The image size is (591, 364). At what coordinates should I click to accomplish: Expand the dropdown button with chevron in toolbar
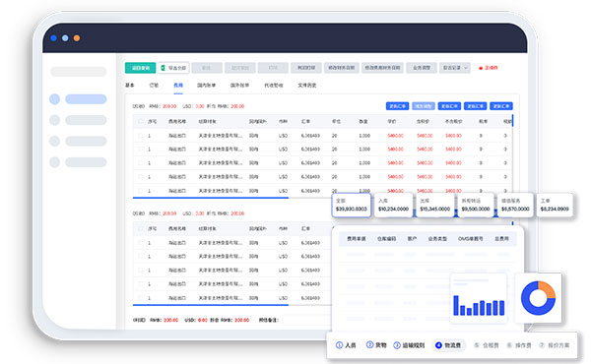[x=454, y=68]
